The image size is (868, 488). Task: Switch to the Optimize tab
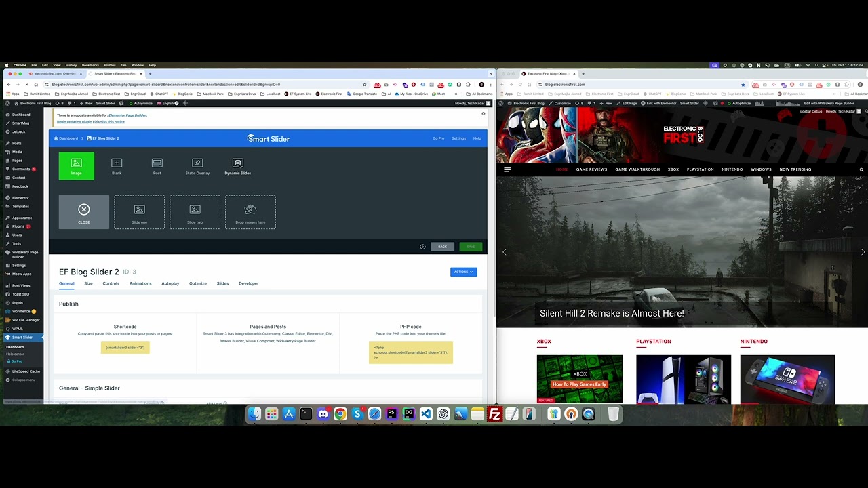click(198, 283)
